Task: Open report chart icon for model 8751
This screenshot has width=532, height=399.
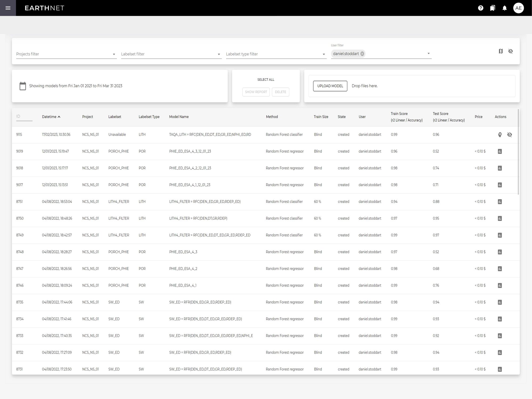Action: pyautogui.click(x=500, y=202)
